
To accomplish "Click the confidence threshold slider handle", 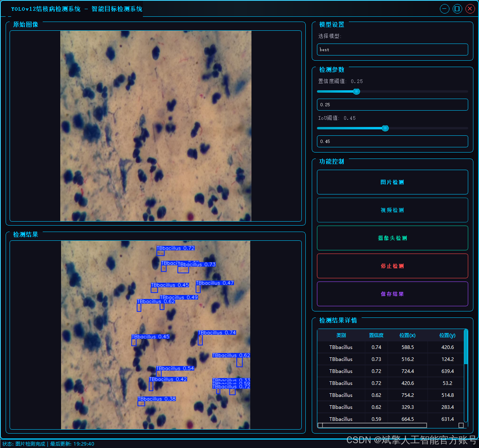I will [x=356, y=91].
